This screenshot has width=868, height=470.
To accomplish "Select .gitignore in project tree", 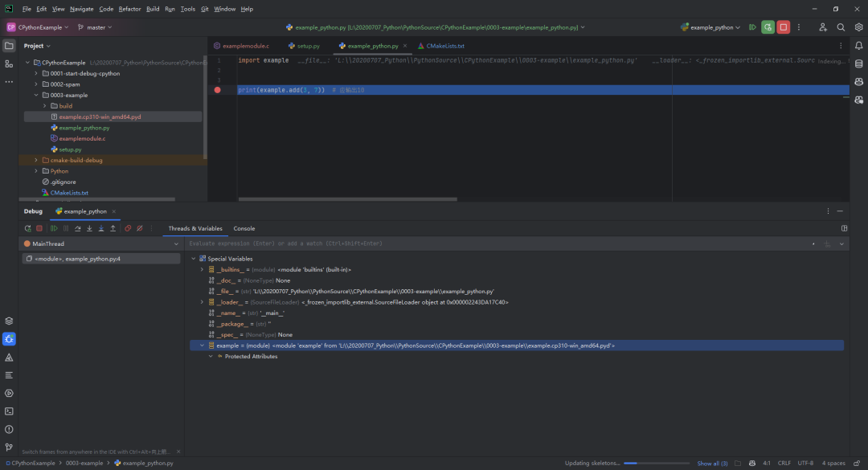I will click(x=63, y=182).
